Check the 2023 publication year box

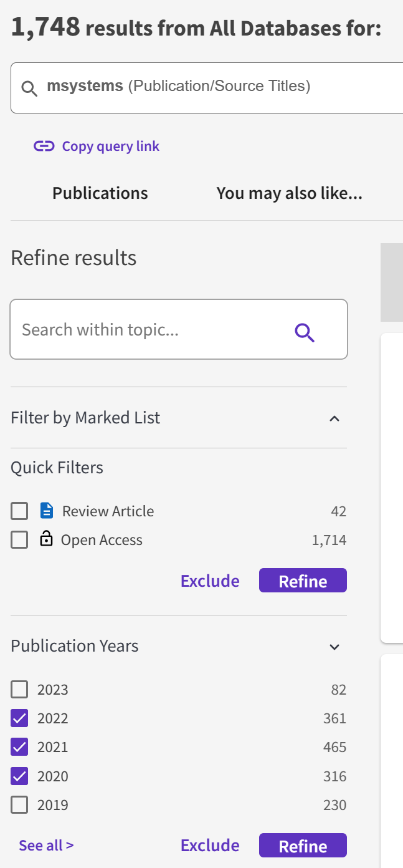19,690
